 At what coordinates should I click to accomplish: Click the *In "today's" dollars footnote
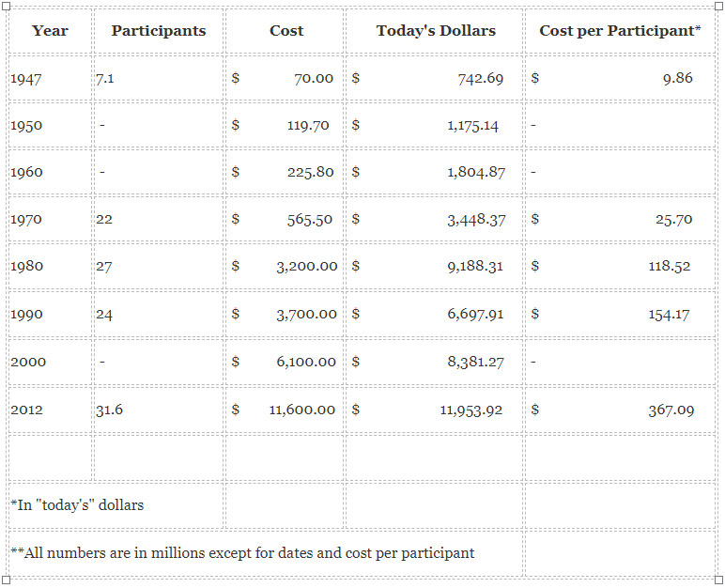coord(77,504)
